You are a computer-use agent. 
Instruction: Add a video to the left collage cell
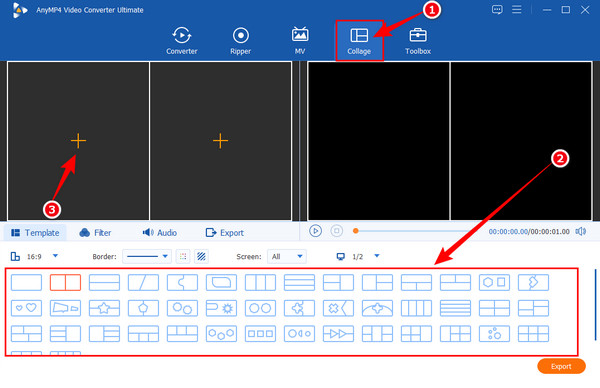pos(78,141)
